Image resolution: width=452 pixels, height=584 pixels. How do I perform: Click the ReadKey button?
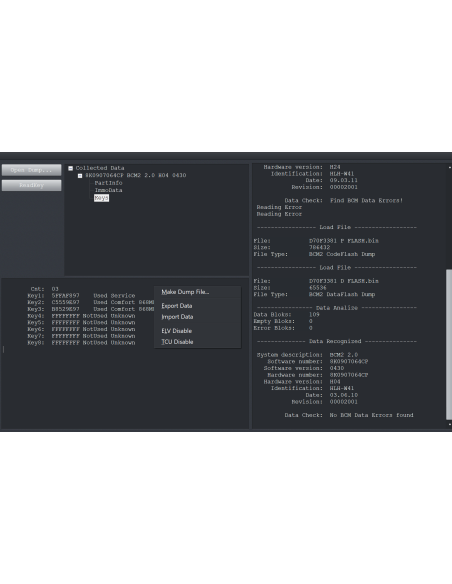(x=31, y=185)
